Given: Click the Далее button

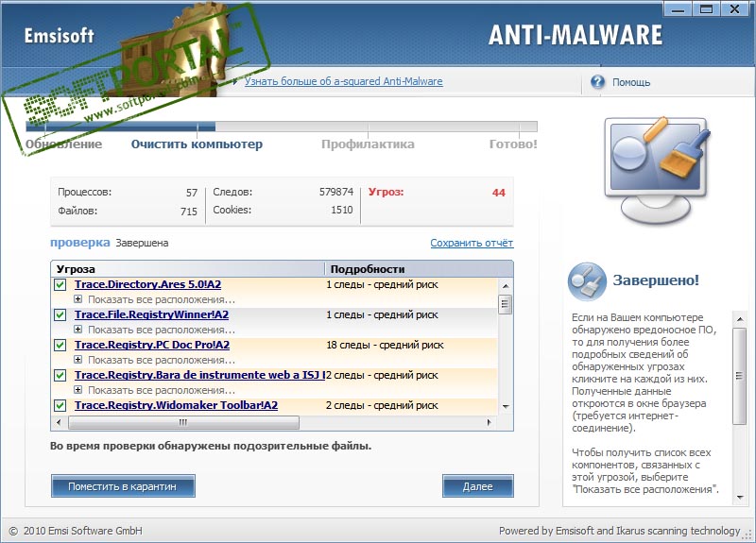Looking at the screenshot, I should coord(478,486).
